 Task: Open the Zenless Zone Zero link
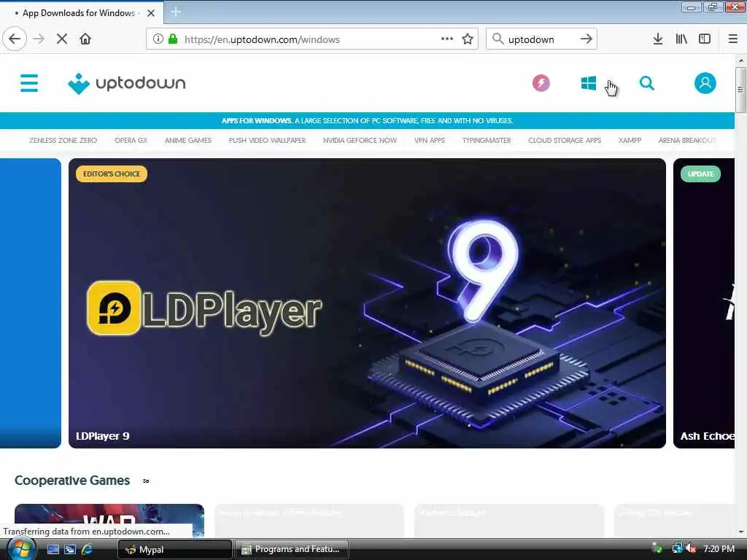tap(63, 141)
